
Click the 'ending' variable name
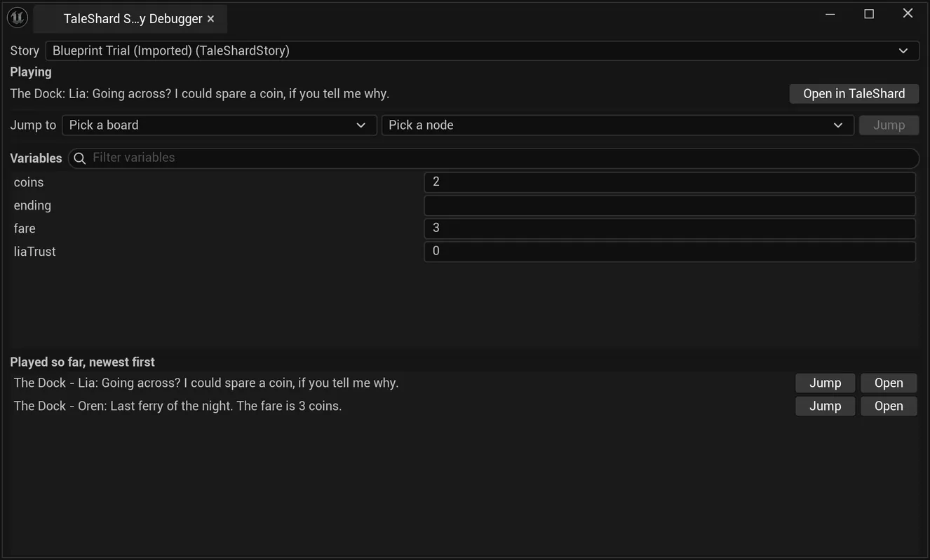click(x=32, y=205)
